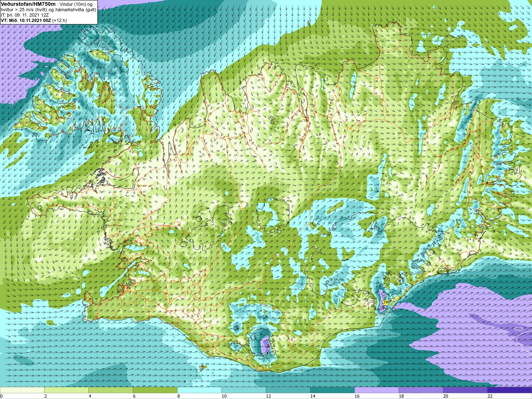Click the scale label '20'
The width and height of the screenshot is (532, 399).
coord(446,396)
